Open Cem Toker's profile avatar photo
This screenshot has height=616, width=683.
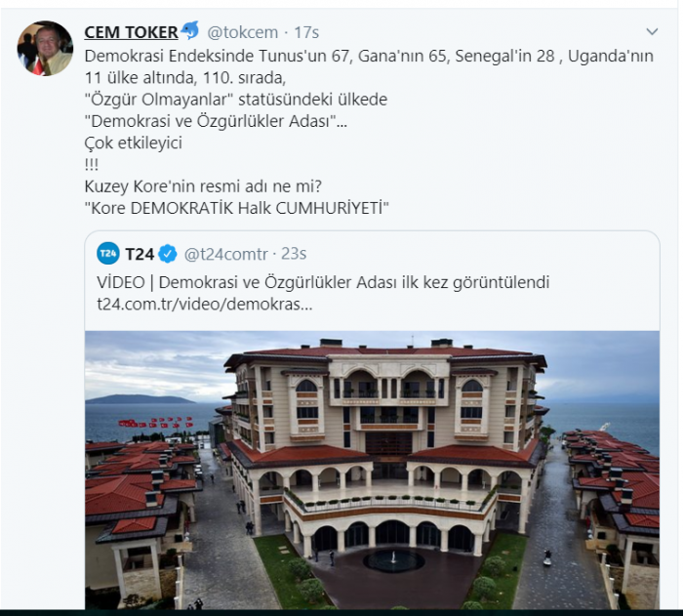tap(45, 48)
